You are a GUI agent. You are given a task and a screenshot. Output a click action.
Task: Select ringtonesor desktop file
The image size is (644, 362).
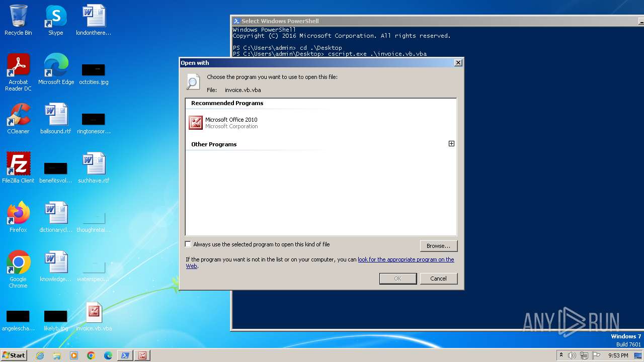(94, 123)
